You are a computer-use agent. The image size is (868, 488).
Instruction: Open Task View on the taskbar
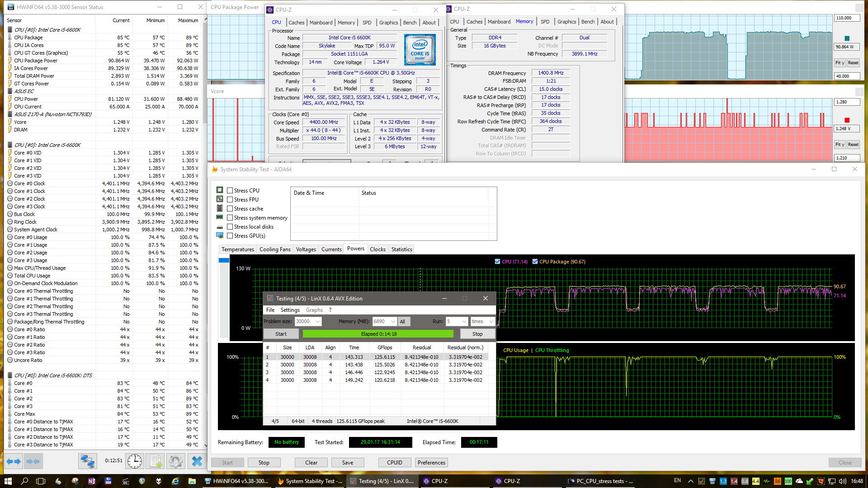coord(41,481)
